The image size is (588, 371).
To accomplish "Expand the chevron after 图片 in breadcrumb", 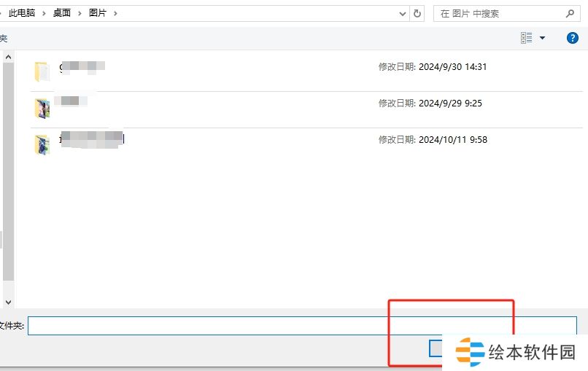I will pos(115,13).
